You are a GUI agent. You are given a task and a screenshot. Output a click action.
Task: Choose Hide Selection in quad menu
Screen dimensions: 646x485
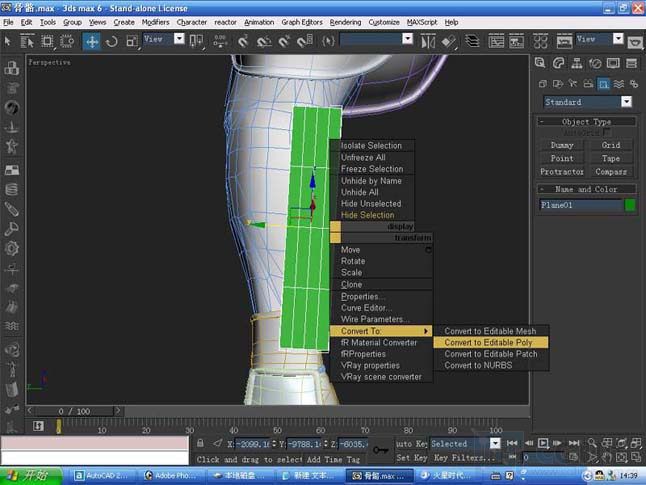(367, 215)
